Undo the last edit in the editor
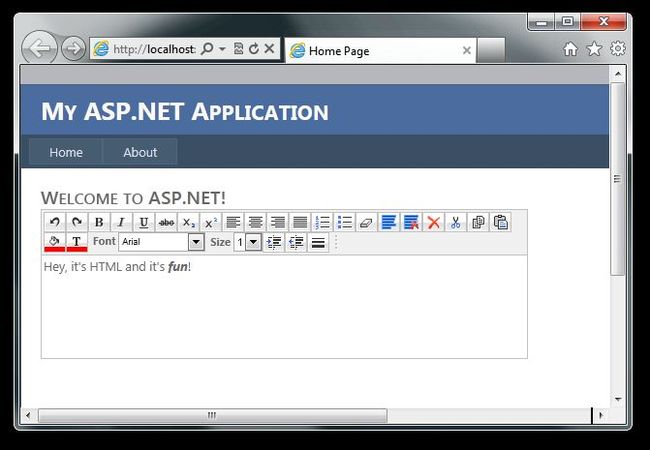The width and height of the screenshot is (650, 450). 55,222
